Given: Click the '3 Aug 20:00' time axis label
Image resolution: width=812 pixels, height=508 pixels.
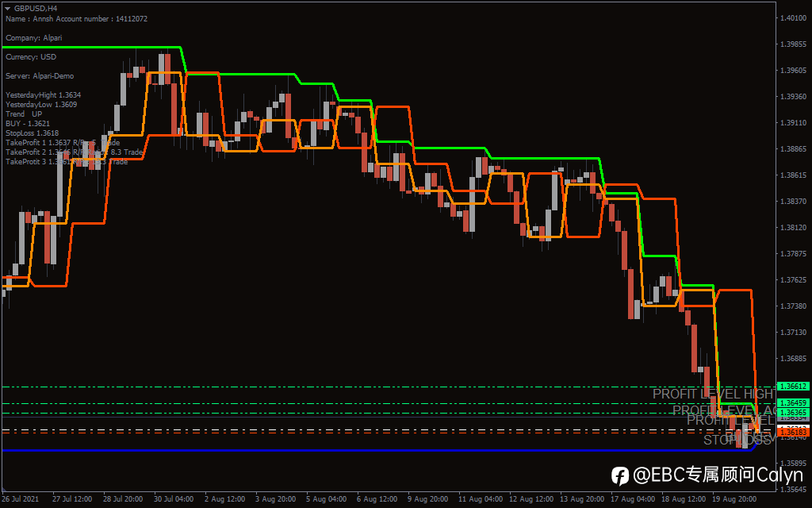Looking at the screenshot, I should tap(275, 498).
